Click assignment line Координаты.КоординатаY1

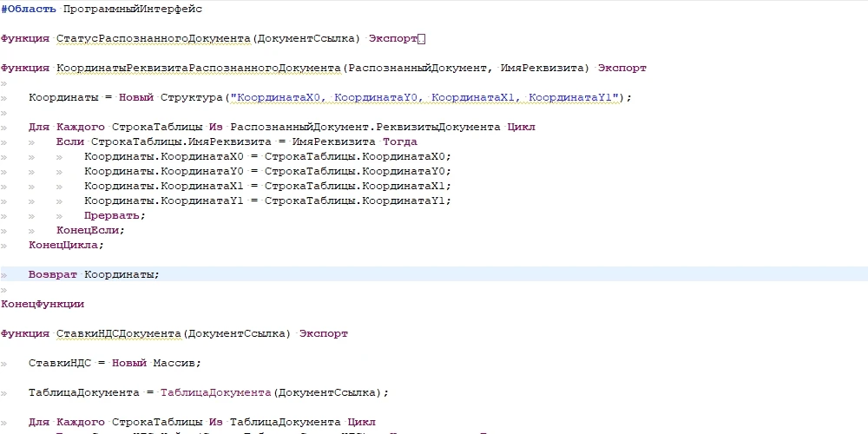coord(268,201)
